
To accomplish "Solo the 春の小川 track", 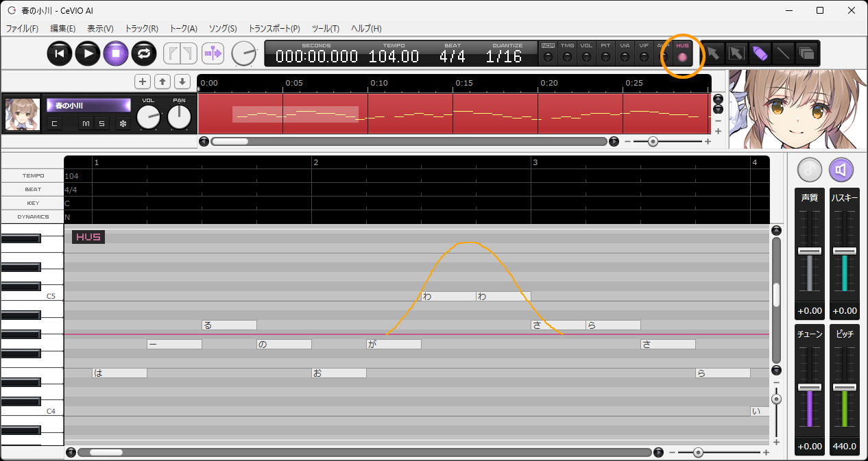I will [101, 124].
